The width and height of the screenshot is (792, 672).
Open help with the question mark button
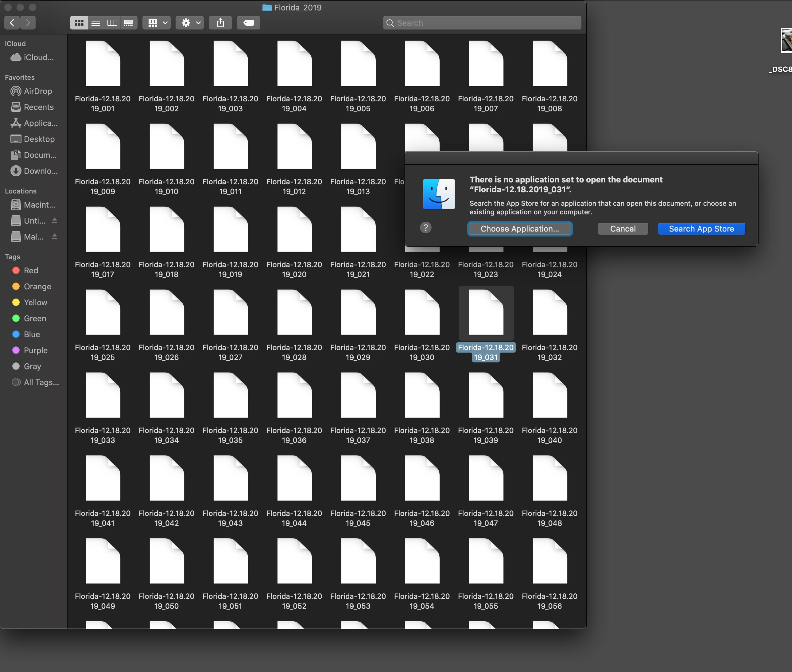click(x=426, y=228)
